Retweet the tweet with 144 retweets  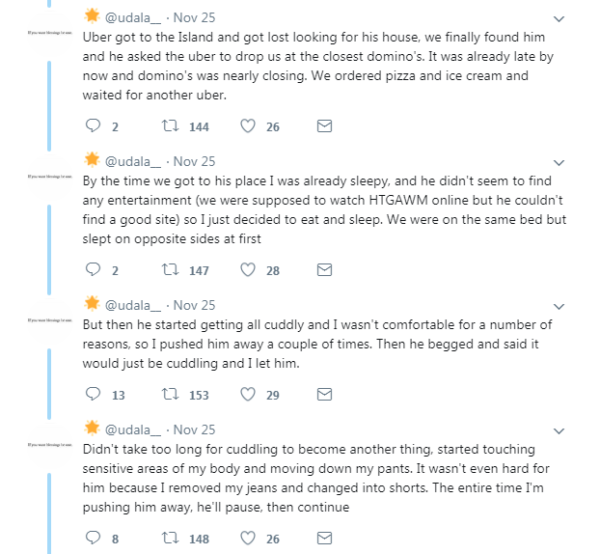click(x=170, y=126)
